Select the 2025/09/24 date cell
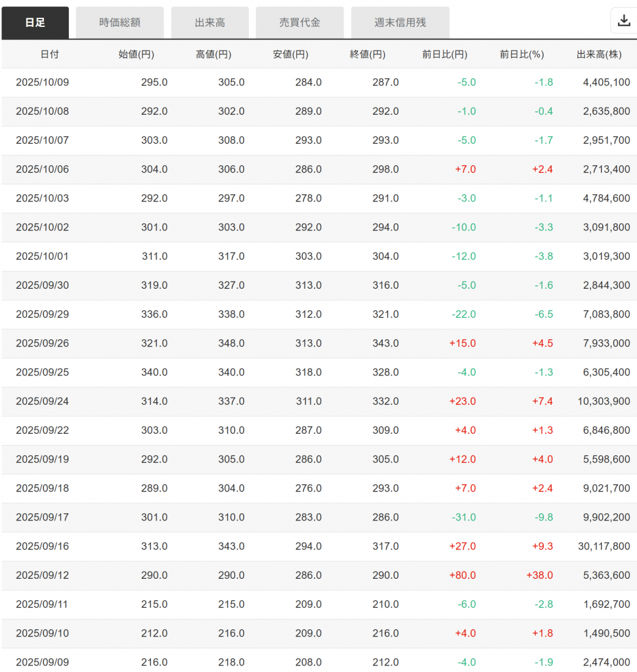The width and height of the screenshot is (637, 672). point(42,402)
